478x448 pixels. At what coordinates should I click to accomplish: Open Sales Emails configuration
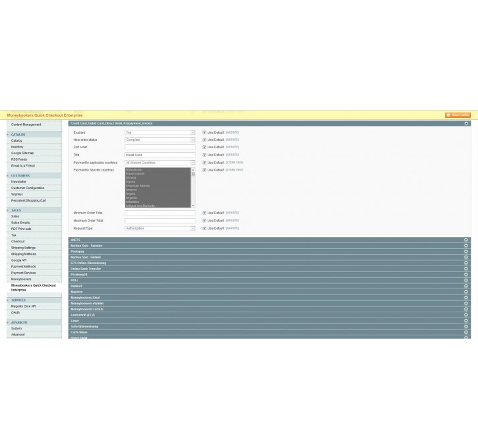pos(20,223)
